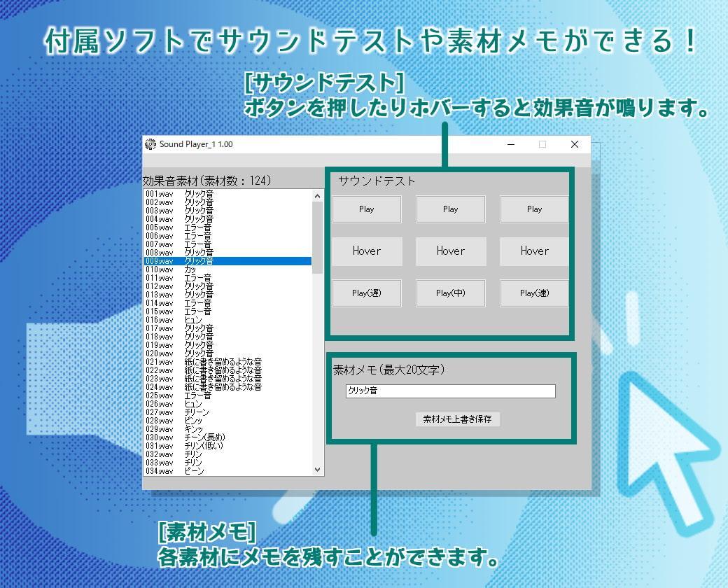Click the up arrow of the sound list scrollbar

[x=318, y=196]
